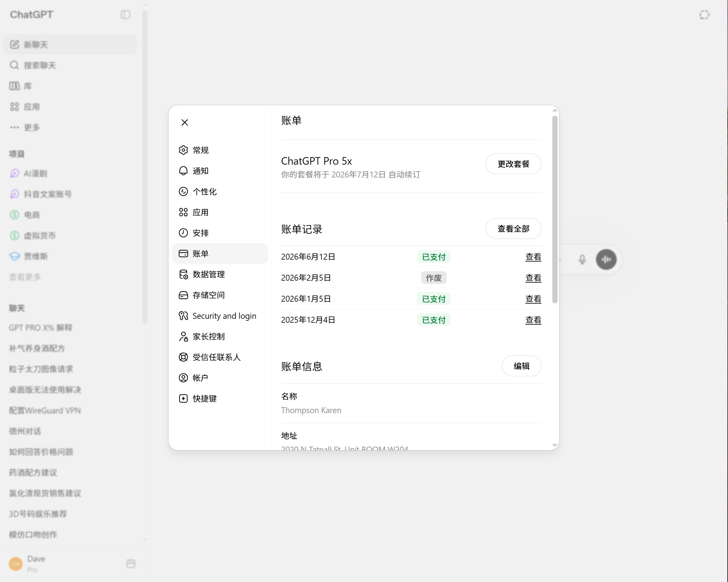Click the 个性化 personalization icon

[183, 192]
